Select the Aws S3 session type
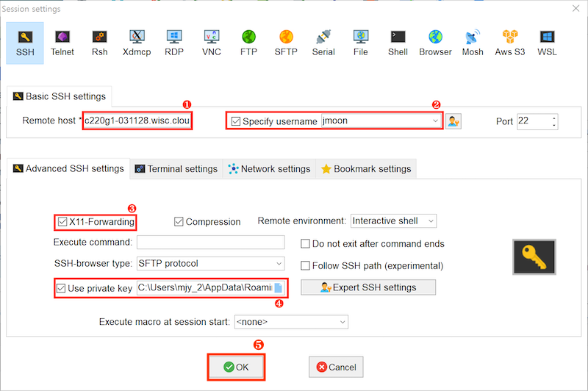The image size is (588, 391). (x=510, y=43)
